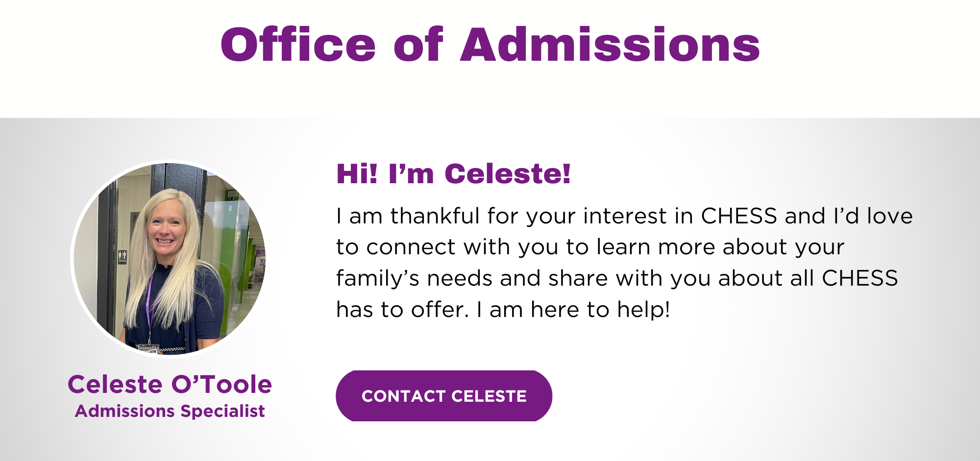980x461 pixels.
Task: Click the sentence "I am here to help!"
Action: click(573, 310)
